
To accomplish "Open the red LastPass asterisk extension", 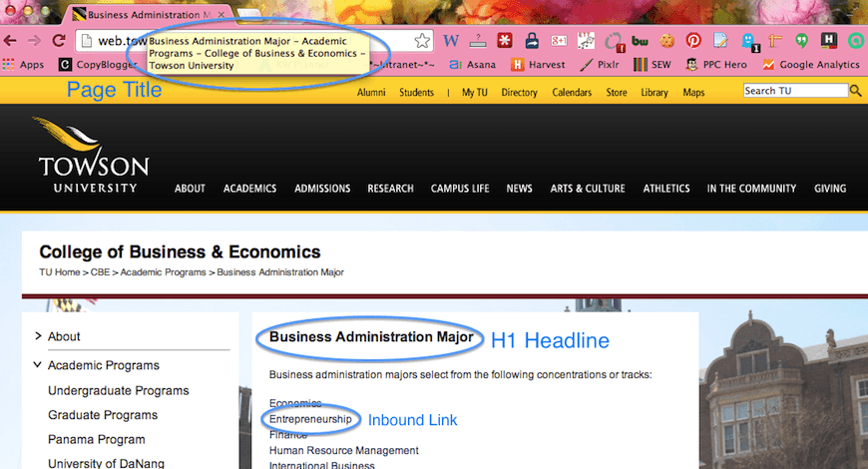I will coord(504,41).
